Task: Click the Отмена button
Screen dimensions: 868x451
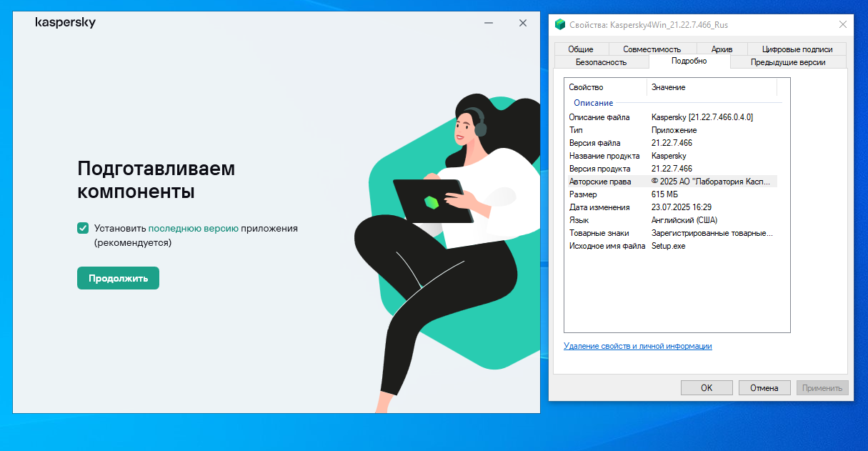Action: [764, 388]
